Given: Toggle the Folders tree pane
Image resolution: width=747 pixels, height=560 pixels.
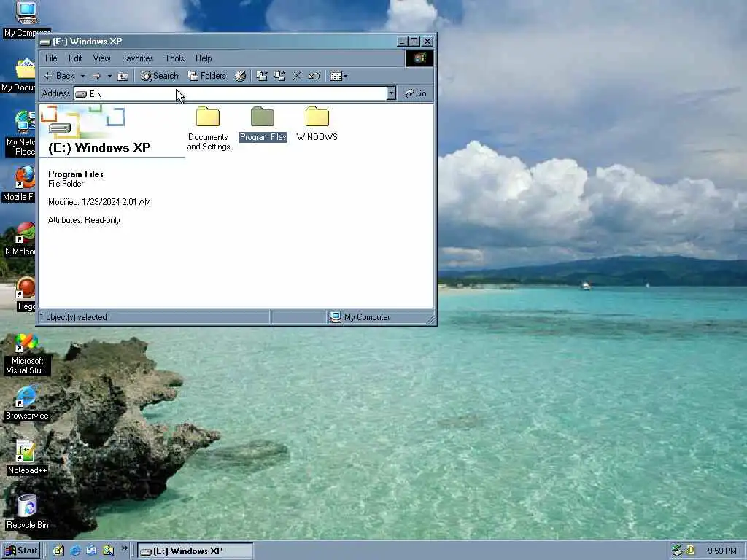Looking at the screenshot, I should [x=206, y=76].
